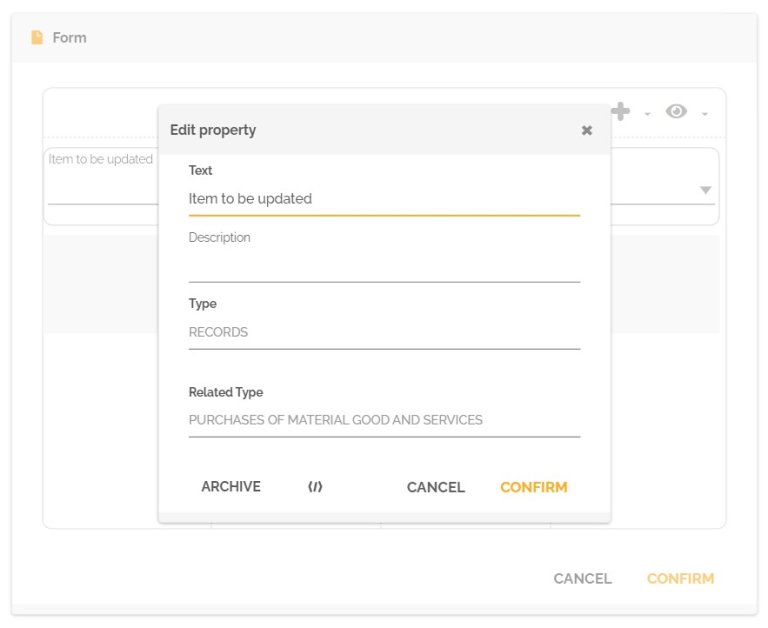Screen dimensions: 768x628
Task: Open the code editor (/) icon
Action: click(315, 487)
